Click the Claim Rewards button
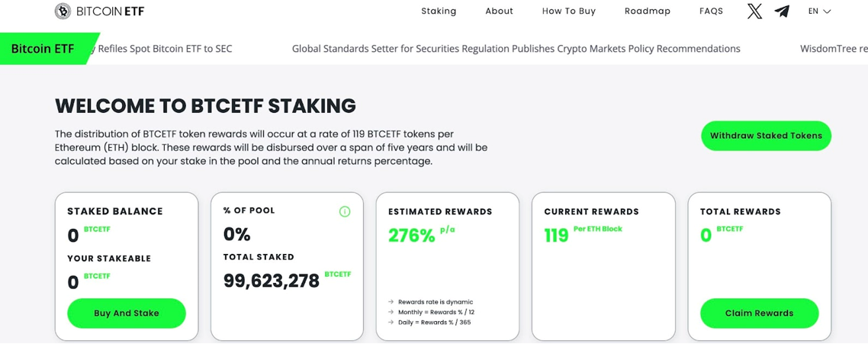Screen dimensions: 868x344 pyautogui.click(x=759, y=313)
